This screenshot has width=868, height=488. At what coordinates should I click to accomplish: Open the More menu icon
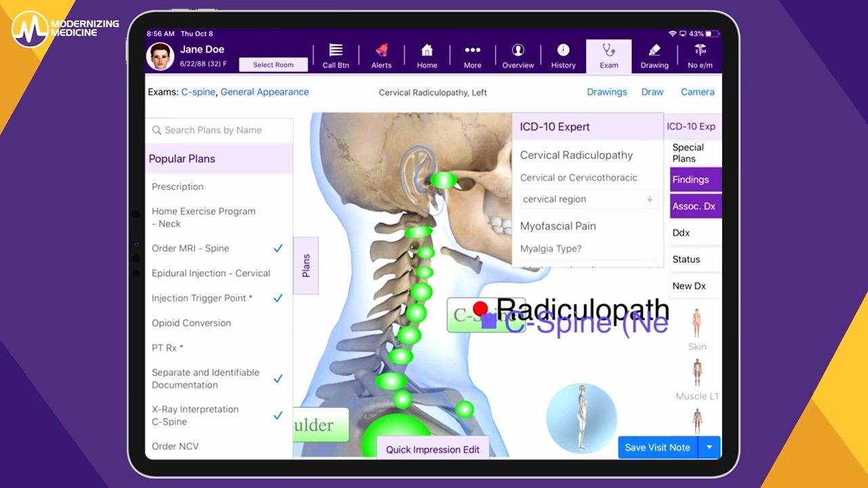(x=472, y=50)
